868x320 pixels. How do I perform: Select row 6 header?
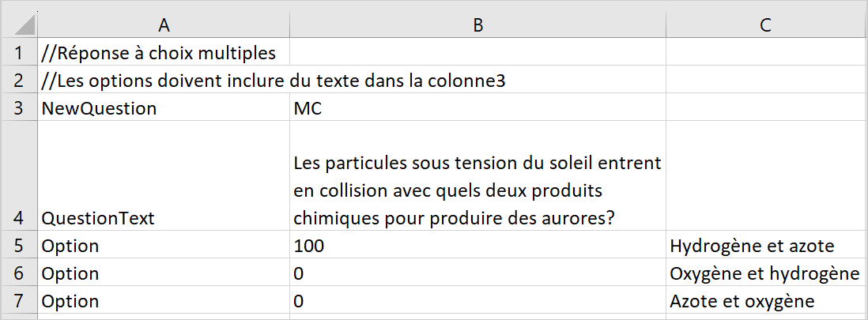click(20, 273)
